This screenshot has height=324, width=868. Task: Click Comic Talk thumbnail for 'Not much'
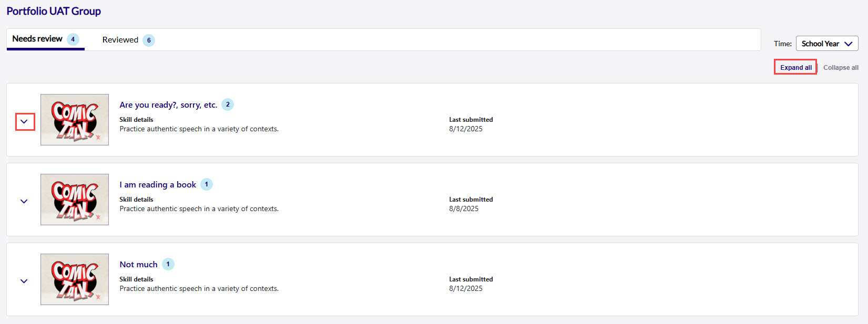pyautogui.click(x=75, y=279)
